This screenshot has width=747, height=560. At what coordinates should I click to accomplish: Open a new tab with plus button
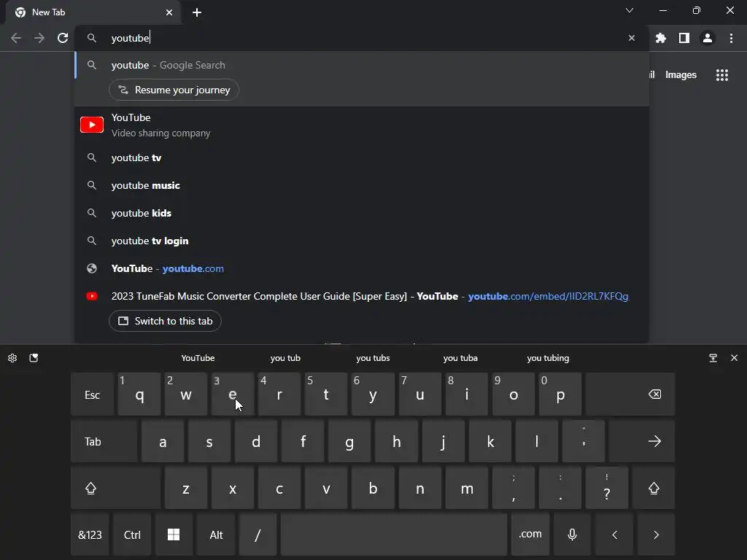(197, 12)
